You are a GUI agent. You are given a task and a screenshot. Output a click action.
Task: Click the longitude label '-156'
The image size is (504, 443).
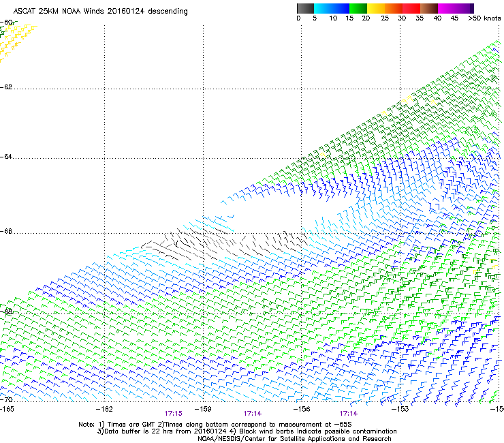click(302, 409)
